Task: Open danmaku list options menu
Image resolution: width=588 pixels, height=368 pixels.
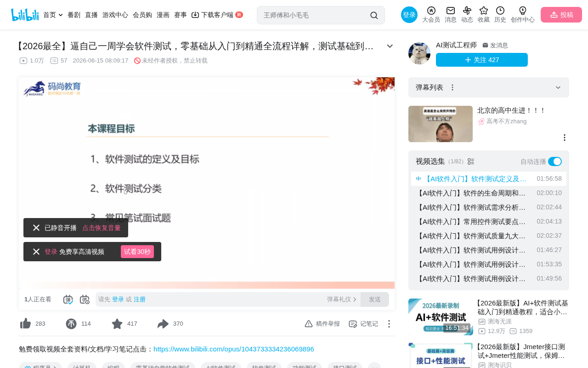Action: point(452,87)
